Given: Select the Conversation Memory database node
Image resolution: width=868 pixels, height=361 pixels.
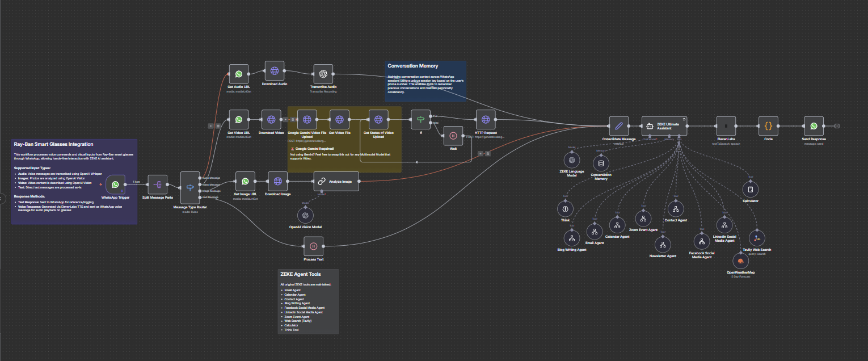Looking at the screenshot, I should 600,164.
